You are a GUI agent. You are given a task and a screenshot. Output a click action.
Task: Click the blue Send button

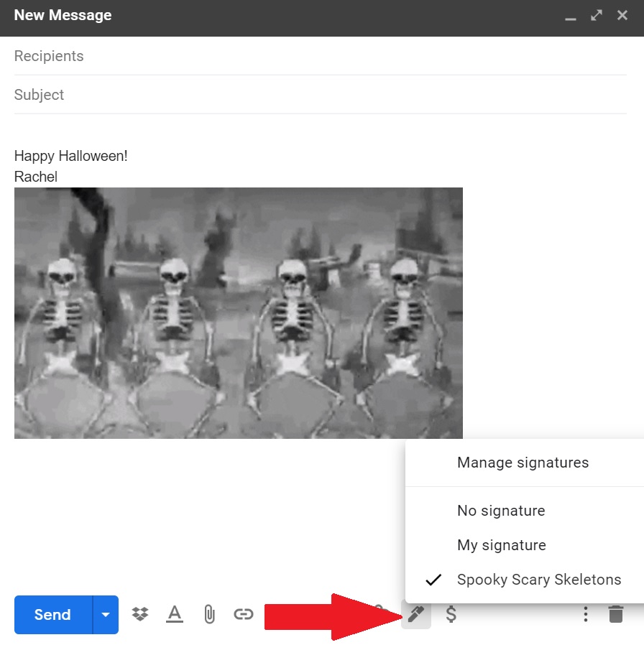[x=53, y=615]
